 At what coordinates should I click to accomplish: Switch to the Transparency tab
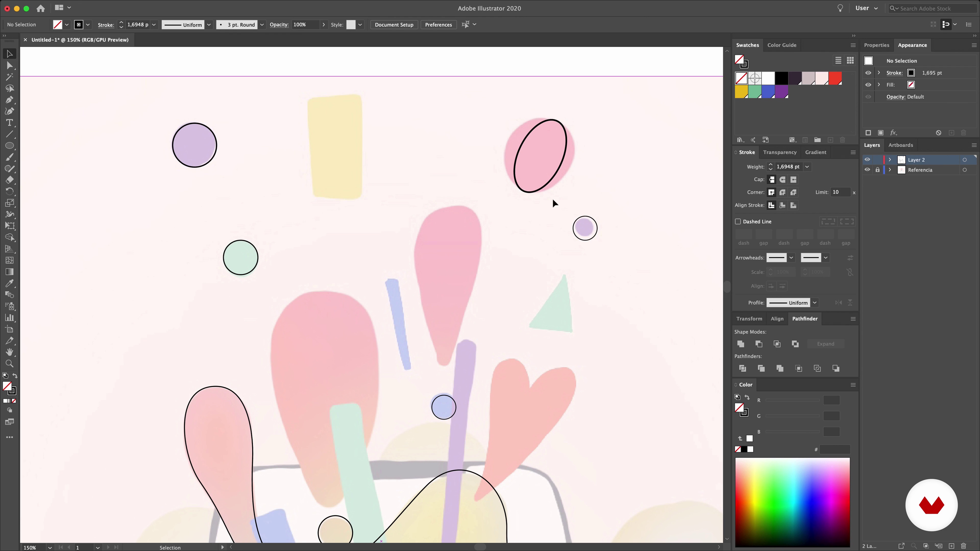[779, 152]
